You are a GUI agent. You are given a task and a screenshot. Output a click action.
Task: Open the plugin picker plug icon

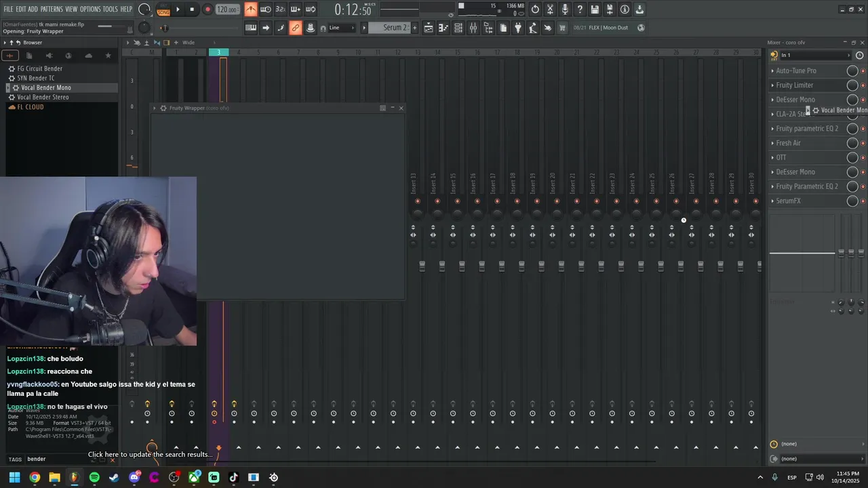(518, 28)
